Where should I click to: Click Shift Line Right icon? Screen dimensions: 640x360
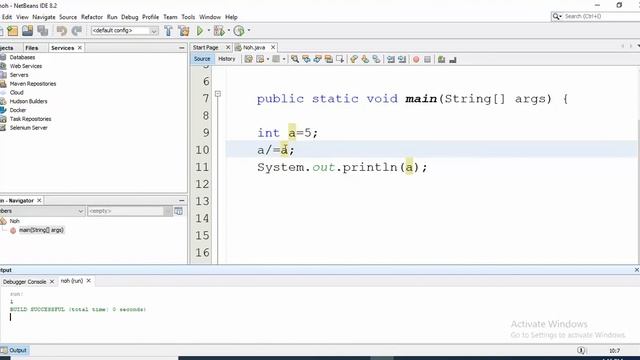coord(402,59)
